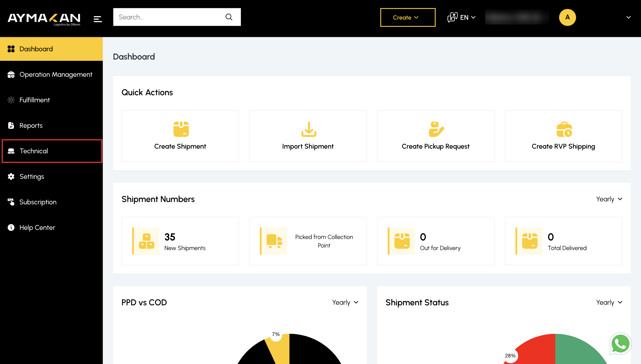Click the Create Shipment box icon
This screenshot has width=641, height=364.
(x=181, y=129)
